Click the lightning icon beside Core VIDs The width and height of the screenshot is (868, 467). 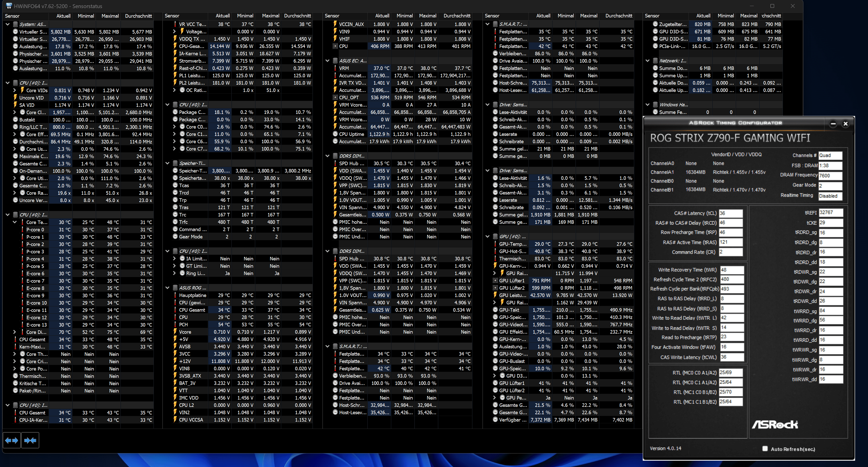pyautogui.click(x=22, y=90)
